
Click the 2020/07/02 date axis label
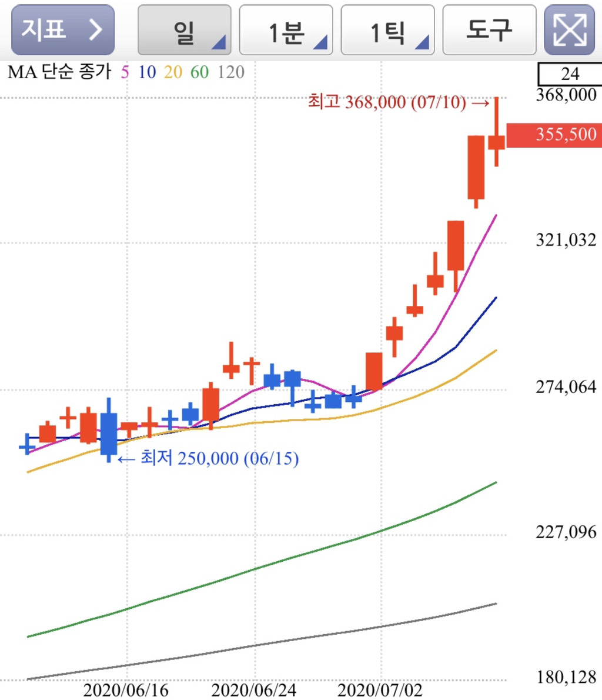(x=380, y=690)
